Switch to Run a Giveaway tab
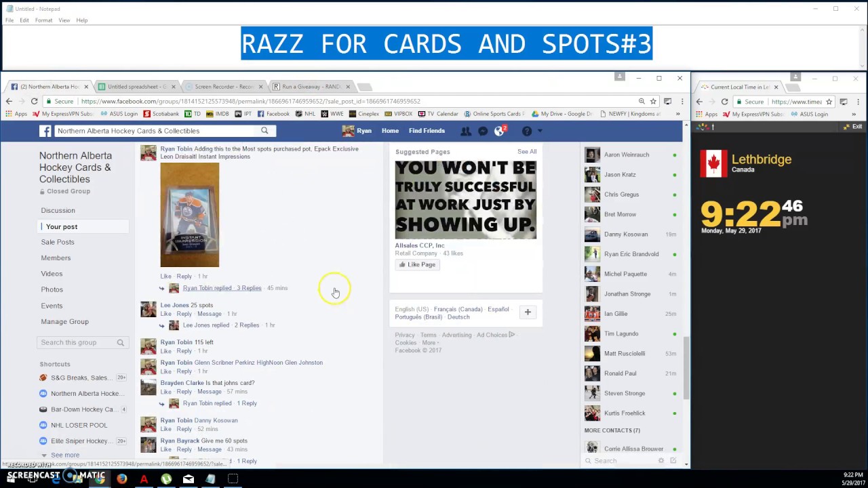Image resolution: width=868 pixels, height=488 pixels. [311, 87]
